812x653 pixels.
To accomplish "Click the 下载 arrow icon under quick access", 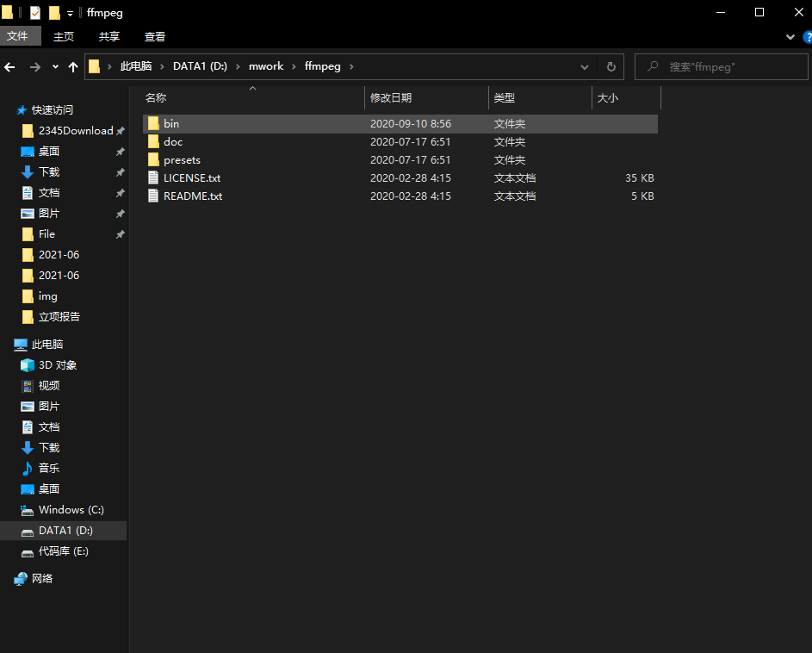I will pos(28,172).
